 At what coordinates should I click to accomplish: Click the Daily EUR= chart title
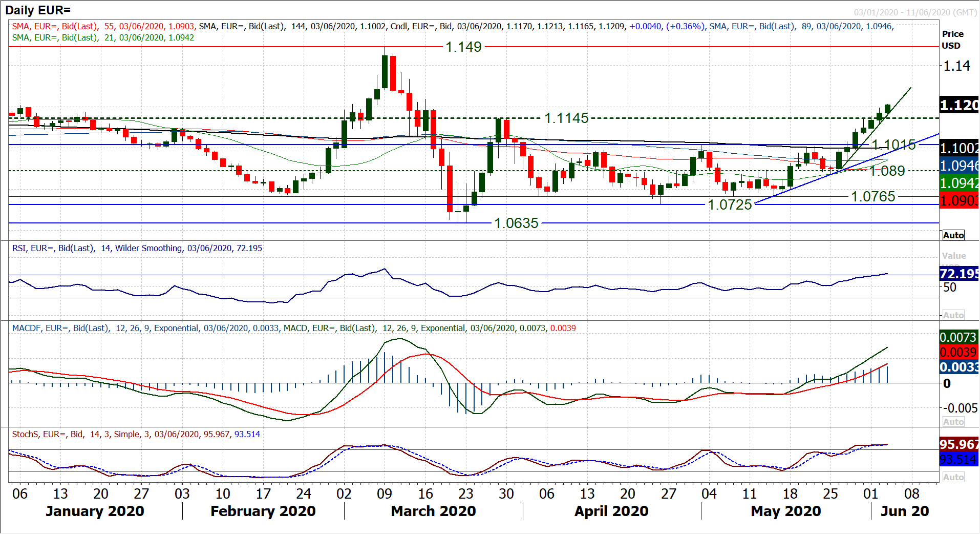(x=38, y=10)
